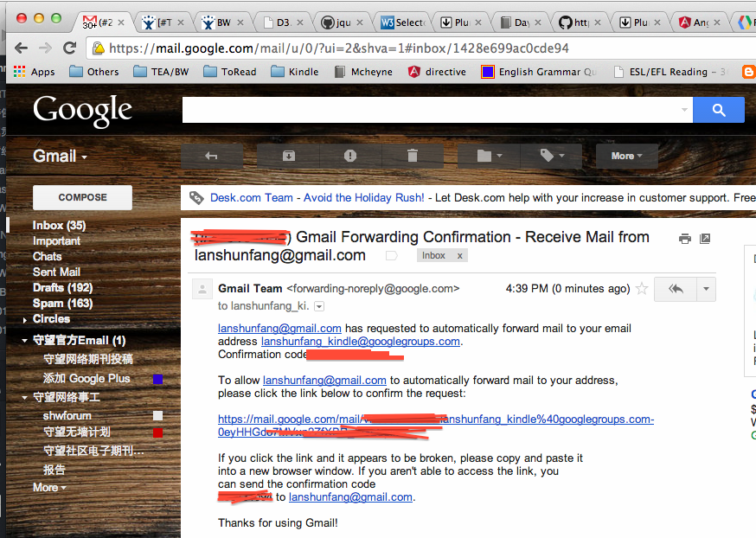Remove the Inbox label with its x
The height and width of the screenshot is (538, 756).
(x=459, y=255)
